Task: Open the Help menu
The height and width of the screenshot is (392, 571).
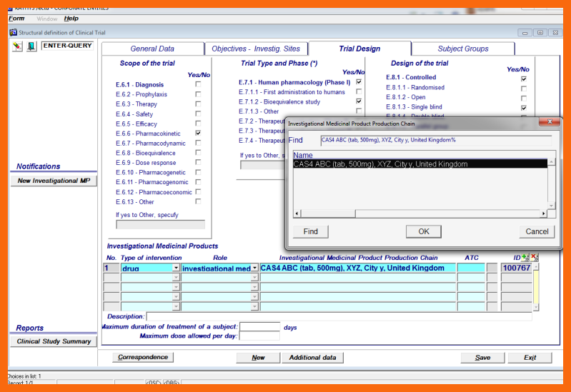Action: [71, 19]
